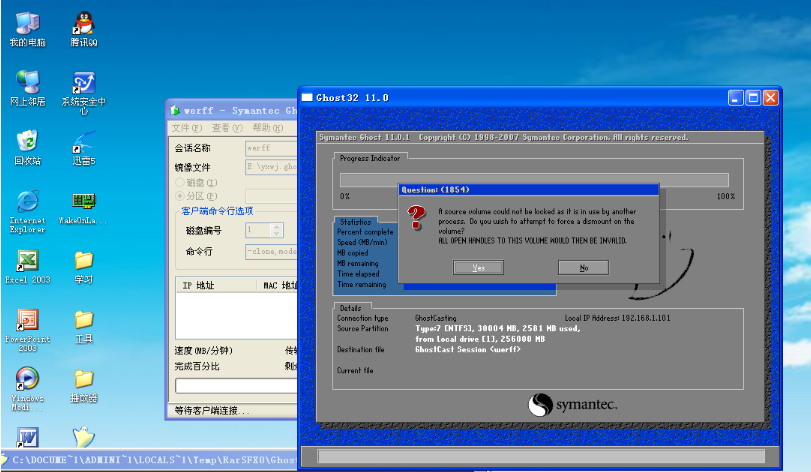
Task: Click the Ghost32 window title icon
Action: click(307, 97)
